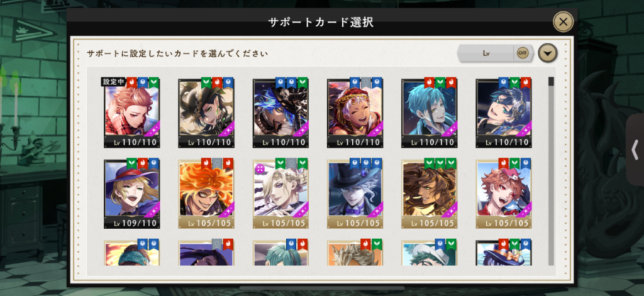Select the flaming orange hair card
This screenshot has height=296, width=644.
(x=206, y=194)
